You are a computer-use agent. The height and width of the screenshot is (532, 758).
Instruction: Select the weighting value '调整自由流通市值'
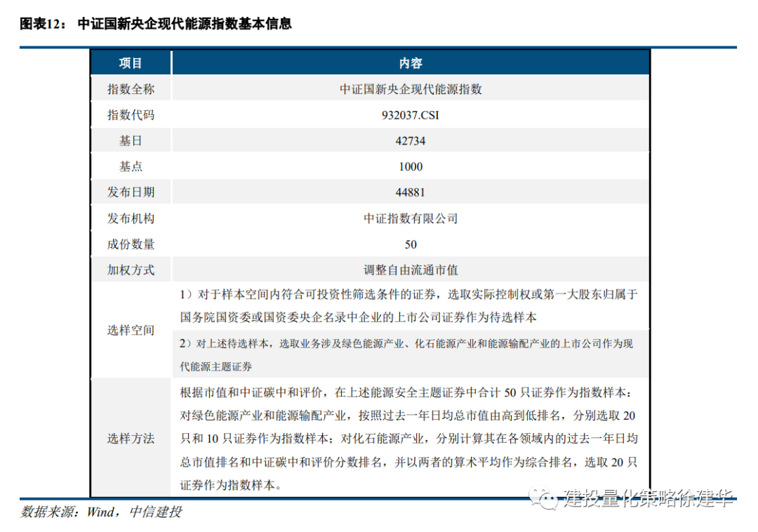tap(411, 270)
